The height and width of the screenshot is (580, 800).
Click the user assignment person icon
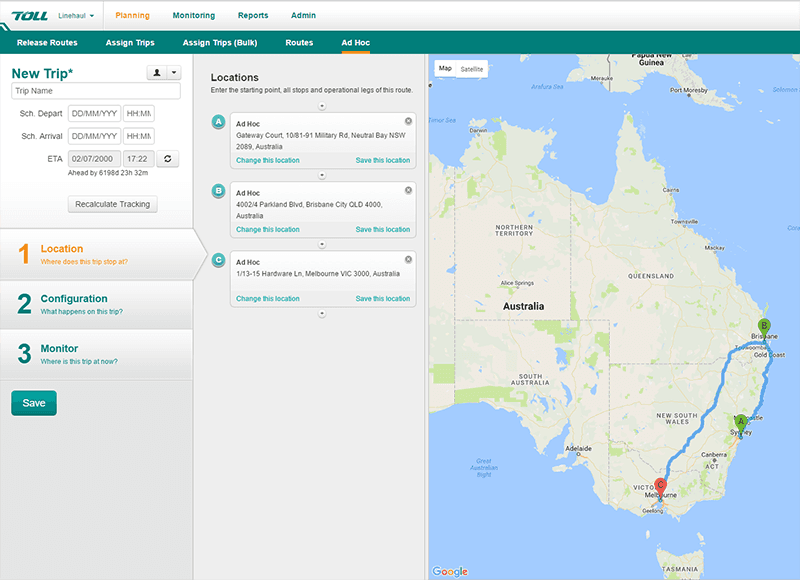pos(156,73)
